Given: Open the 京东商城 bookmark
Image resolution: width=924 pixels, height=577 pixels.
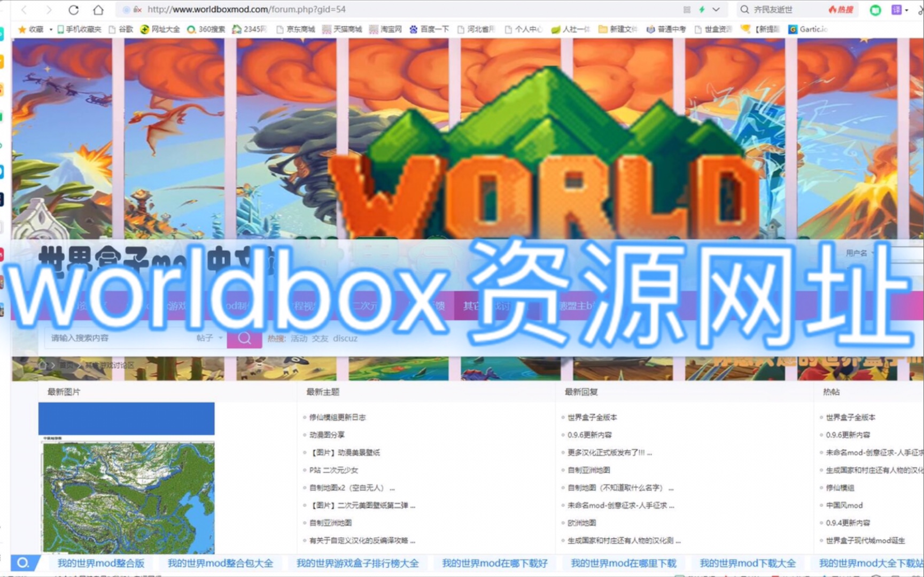Looking at the screenshot, I should 296,29.
